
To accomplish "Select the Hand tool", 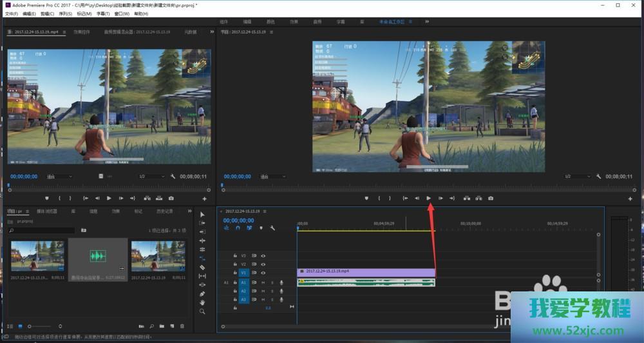I will pyautogui.click(x=202, y=302).
